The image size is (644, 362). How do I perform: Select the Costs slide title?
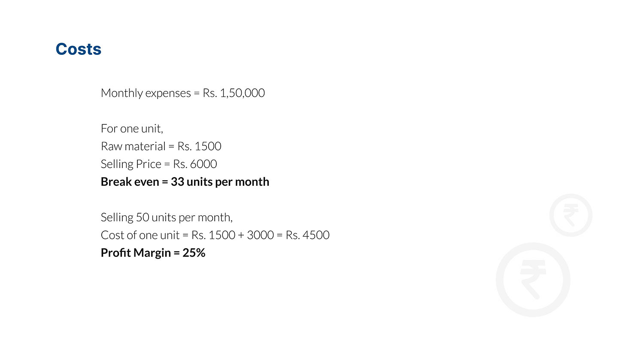pyautogui.click(x=79, y=49)
